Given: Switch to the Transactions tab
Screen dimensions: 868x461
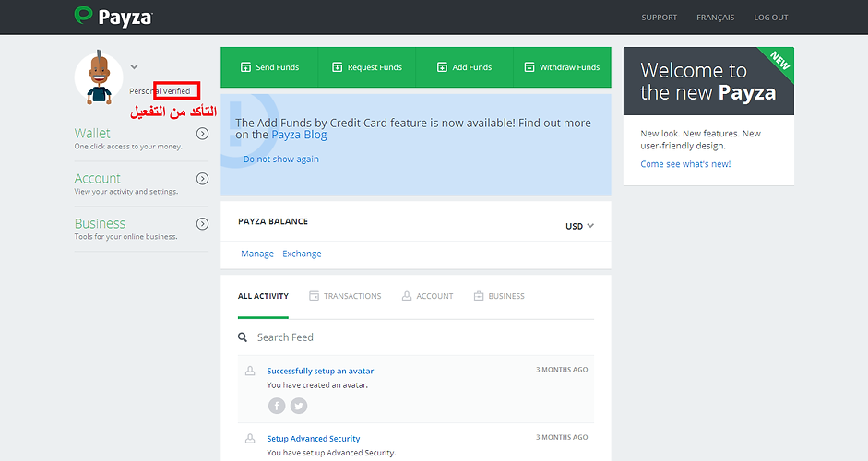Looking at the screenshot, I should click(345, 296).
